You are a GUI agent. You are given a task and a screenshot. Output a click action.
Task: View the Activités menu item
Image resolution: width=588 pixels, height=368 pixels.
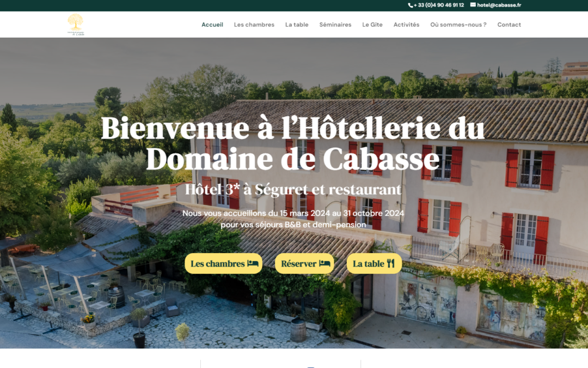tap(406, 25)
